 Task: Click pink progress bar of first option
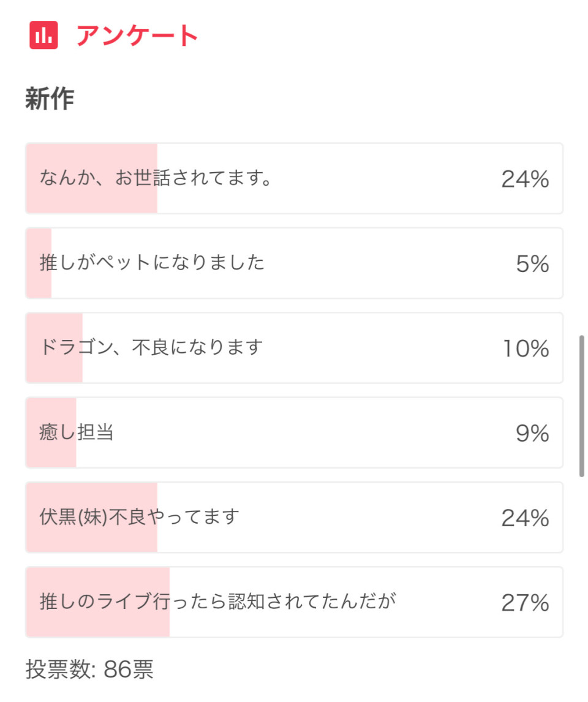(x=92, y=178)
